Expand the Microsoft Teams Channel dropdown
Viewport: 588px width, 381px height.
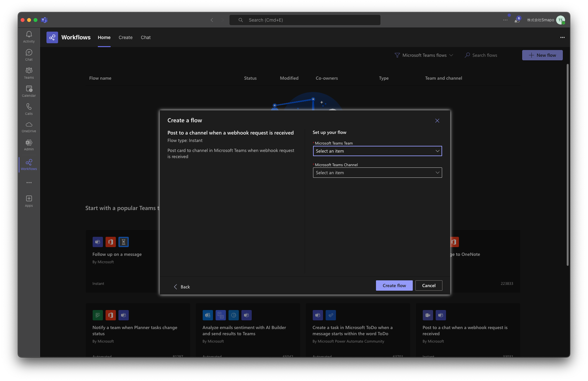pos(377,173)
